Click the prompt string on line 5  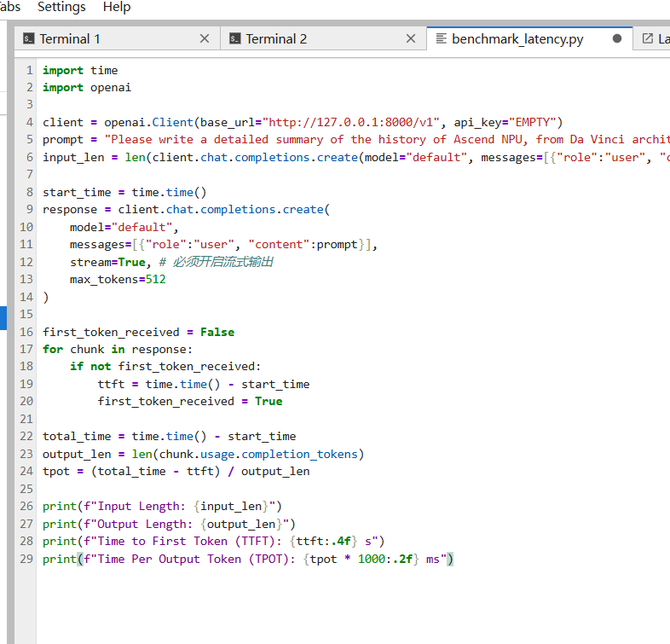pos(387,140)
